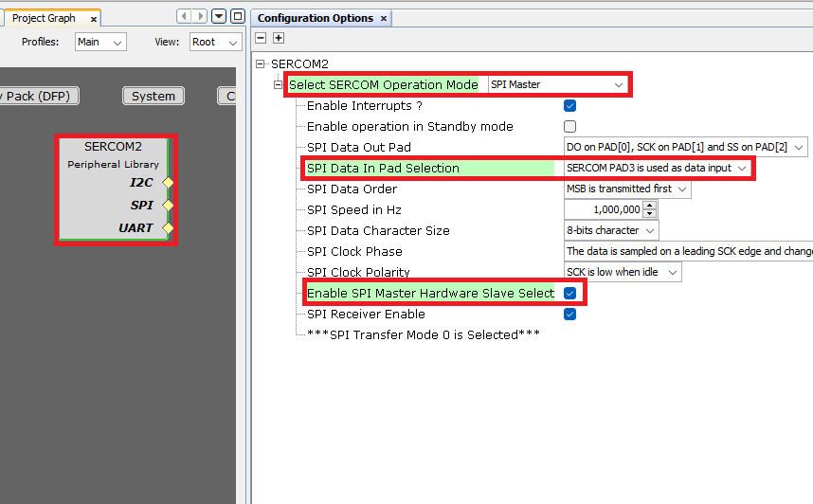Close the Configuration Options tab
Viewport: 813px width, 504px height.
coord(384,19)
